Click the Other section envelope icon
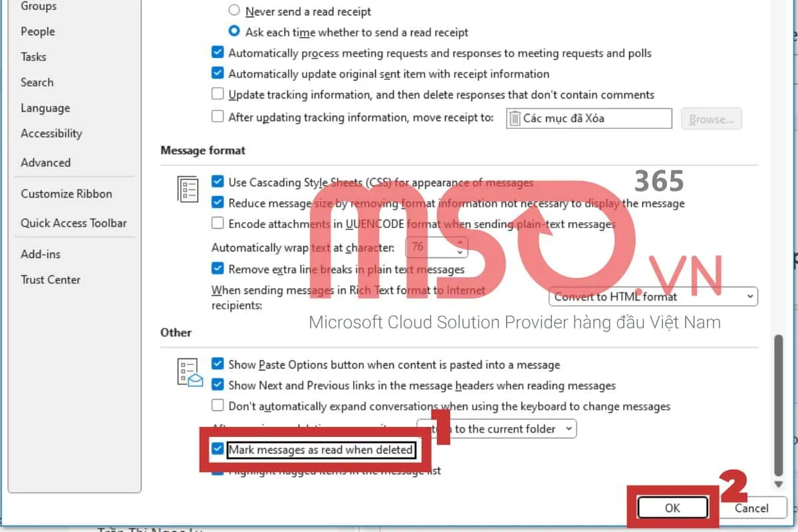The image size is (798, 532). click(190, 372)
